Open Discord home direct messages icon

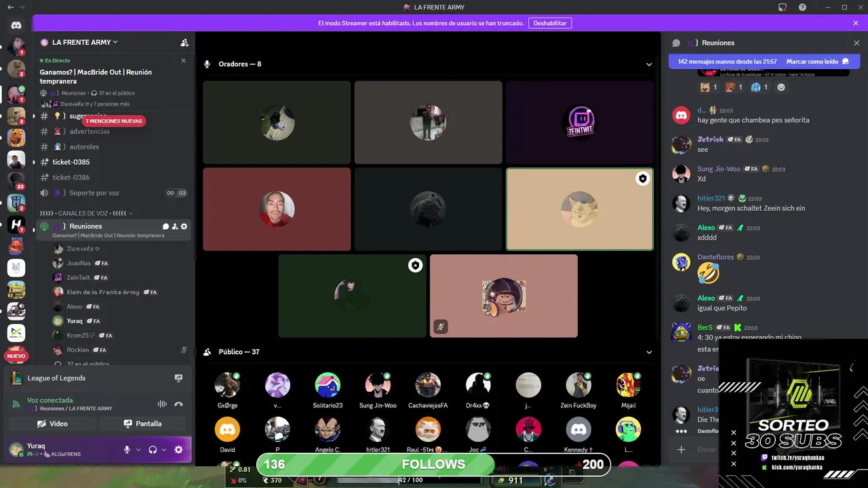[x=16, y=25]
